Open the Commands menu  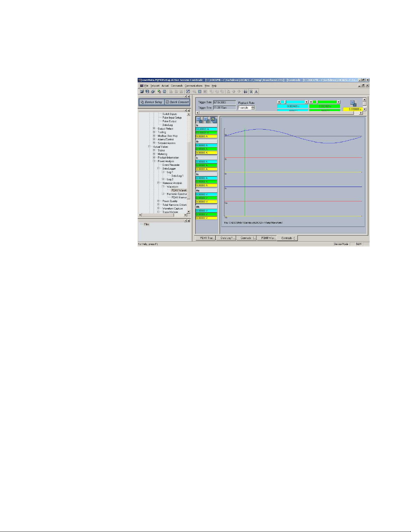(x=177, y=86)
